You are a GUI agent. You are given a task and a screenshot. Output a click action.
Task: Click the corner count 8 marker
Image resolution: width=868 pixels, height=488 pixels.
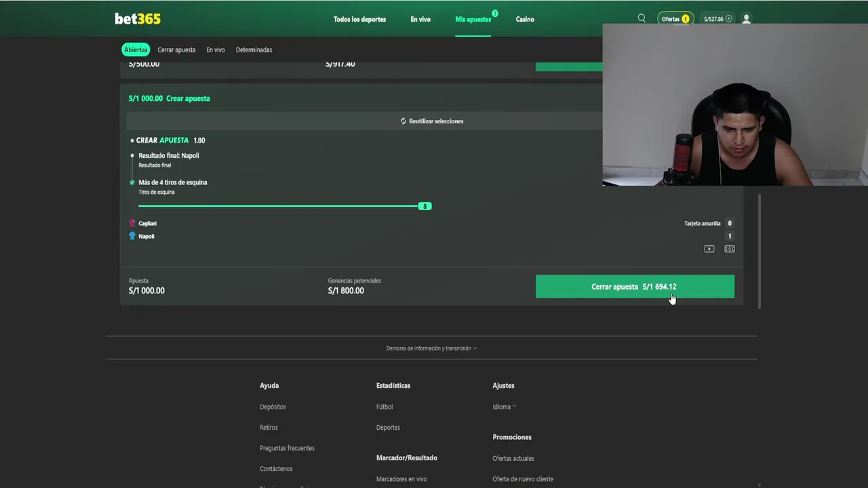tap(425, 206)
